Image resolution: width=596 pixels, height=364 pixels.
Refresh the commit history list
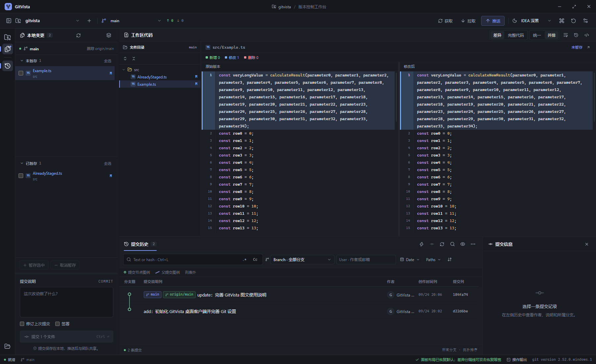[442, 244]
